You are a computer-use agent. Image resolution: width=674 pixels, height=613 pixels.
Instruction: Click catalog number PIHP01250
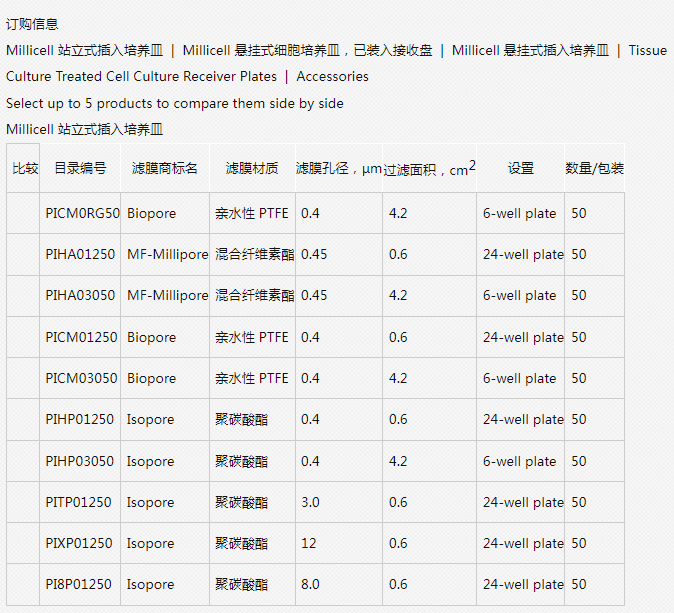click(80, 419)
